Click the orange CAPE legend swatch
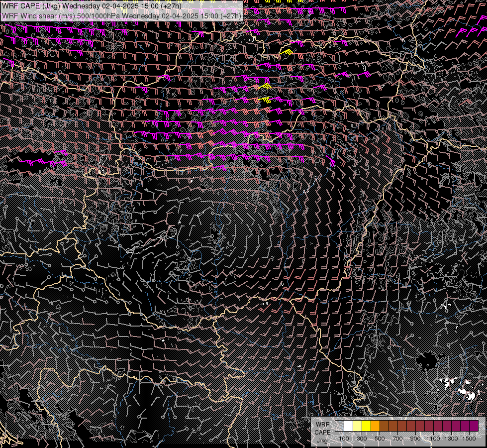The image size is (487, 448). (x=375, y=426)
